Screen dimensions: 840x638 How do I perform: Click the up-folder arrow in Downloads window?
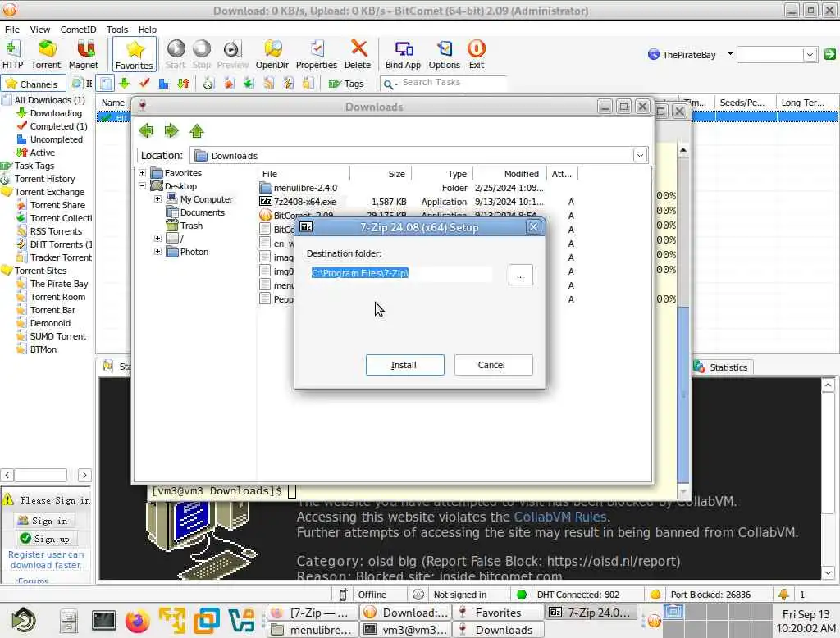(x=197, y=130)
